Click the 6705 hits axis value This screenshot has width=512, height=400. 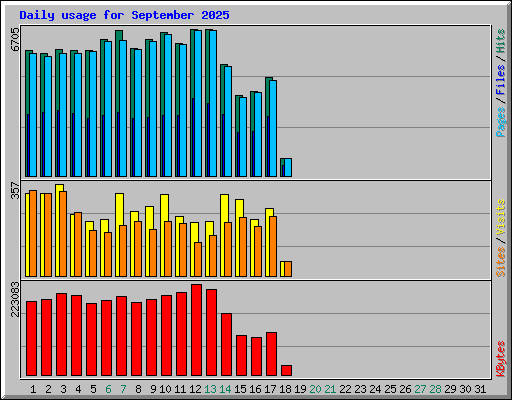pos(15,39)
